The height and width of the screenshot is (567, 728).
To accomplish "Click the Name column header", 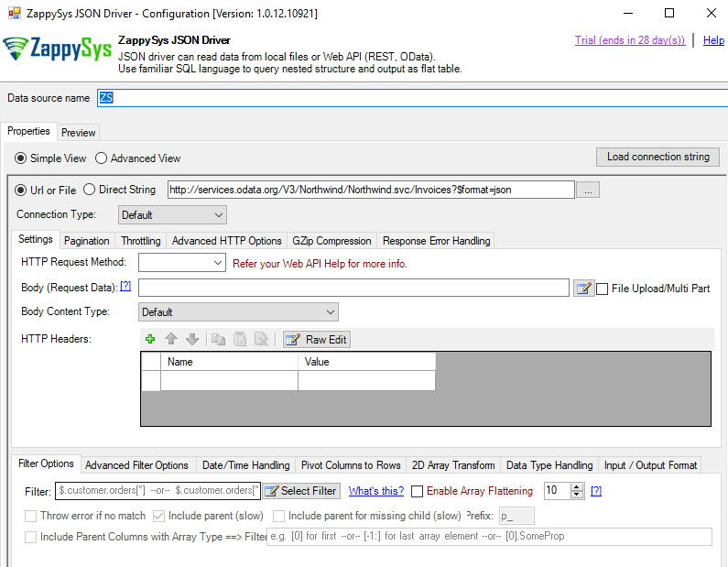I will coord(229,362).
